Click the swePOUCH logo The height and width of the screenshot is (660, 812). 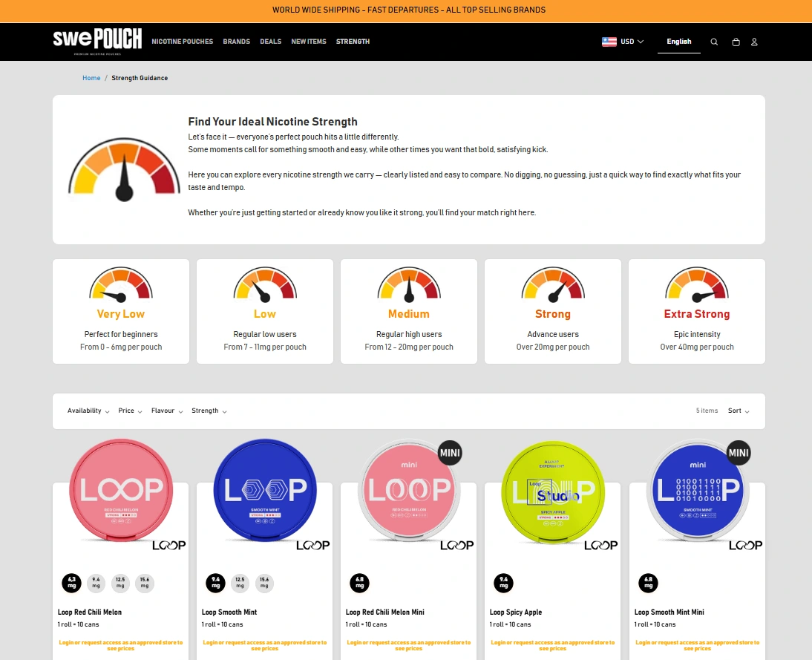tap(97, 42)
